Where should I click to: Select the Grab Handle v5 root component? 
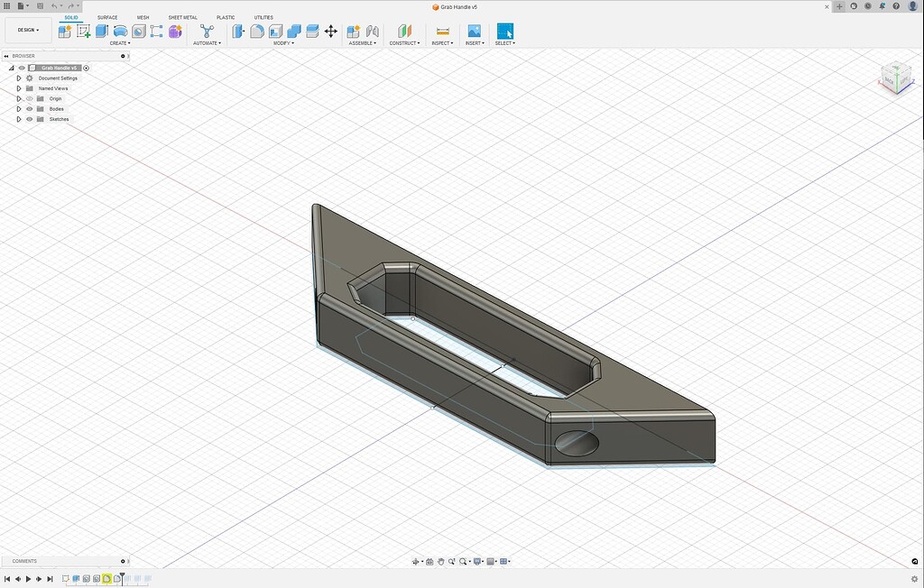pyautogui.click(x=59, y=68)
